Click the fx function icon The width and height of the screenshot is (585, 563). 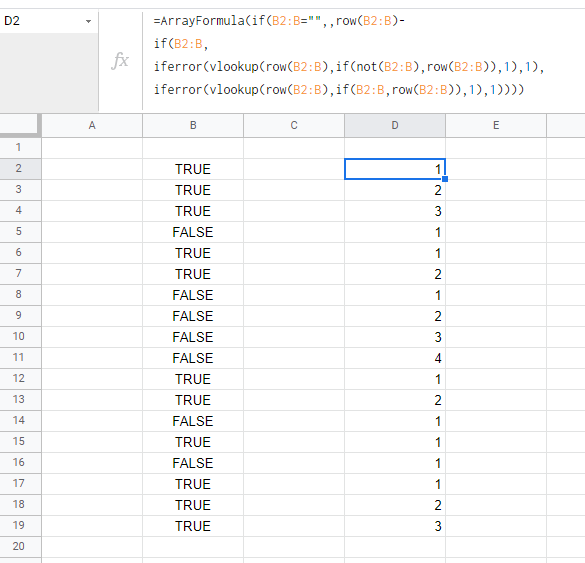click(120, 60)
